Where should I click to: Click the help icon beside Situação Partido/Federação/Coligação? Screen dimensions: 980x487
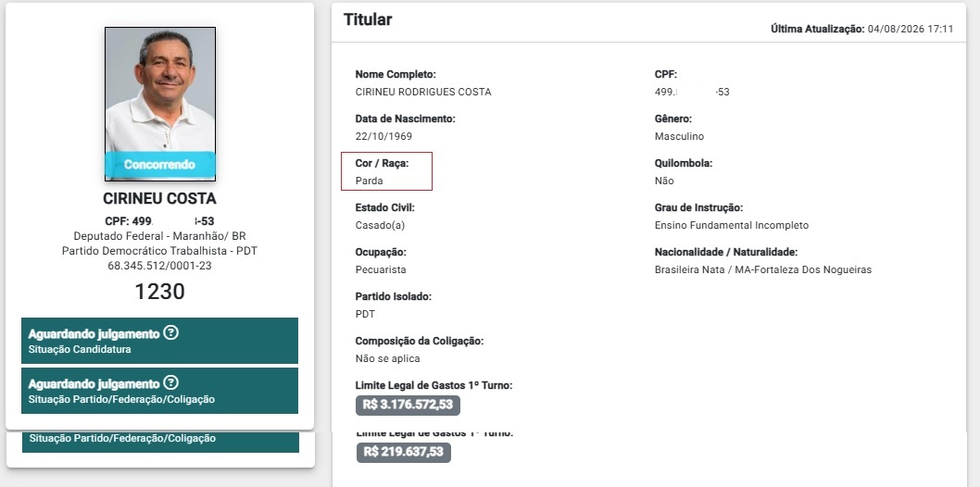pyautogui.click(x=170, y=382)
